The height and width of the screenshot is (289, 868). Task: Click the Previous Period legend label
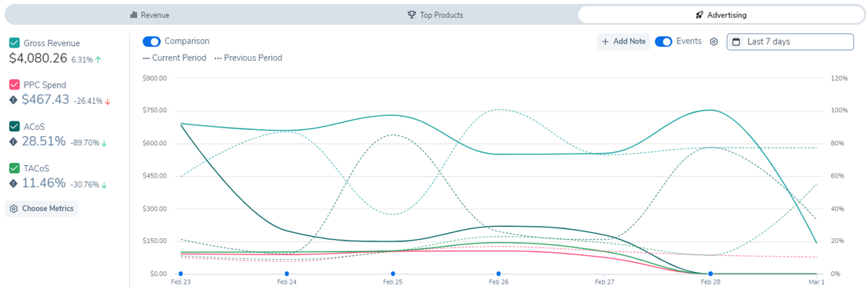pyautogui.click(x=248, y=58)
